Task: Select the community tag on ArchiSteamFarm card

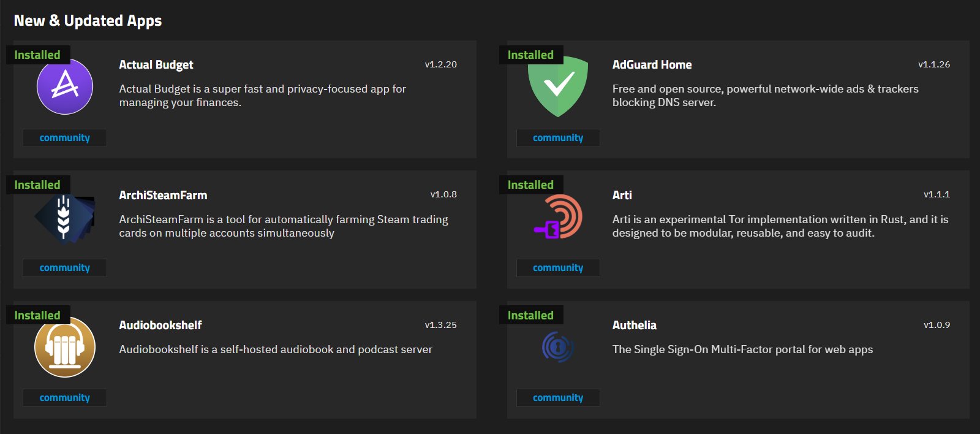Action: click(65, 268)
